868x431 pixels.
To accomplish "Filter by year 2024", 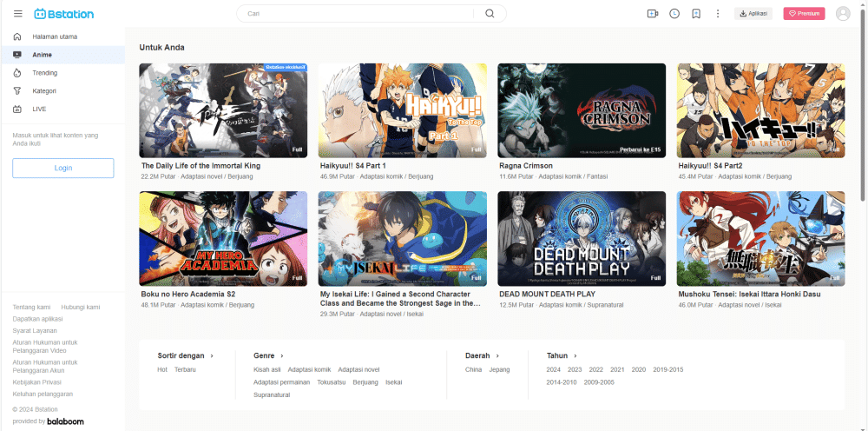I will point(554,369).
